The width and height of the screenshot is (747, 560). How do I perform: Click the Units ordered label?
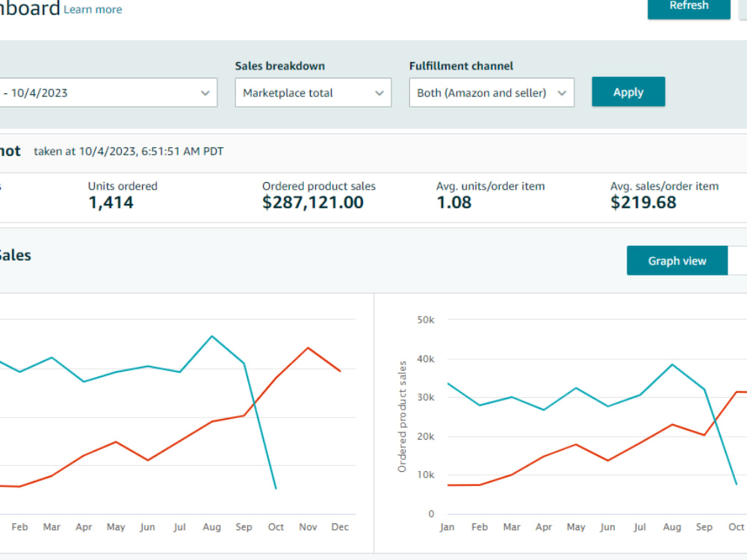[x=123, y=186]
